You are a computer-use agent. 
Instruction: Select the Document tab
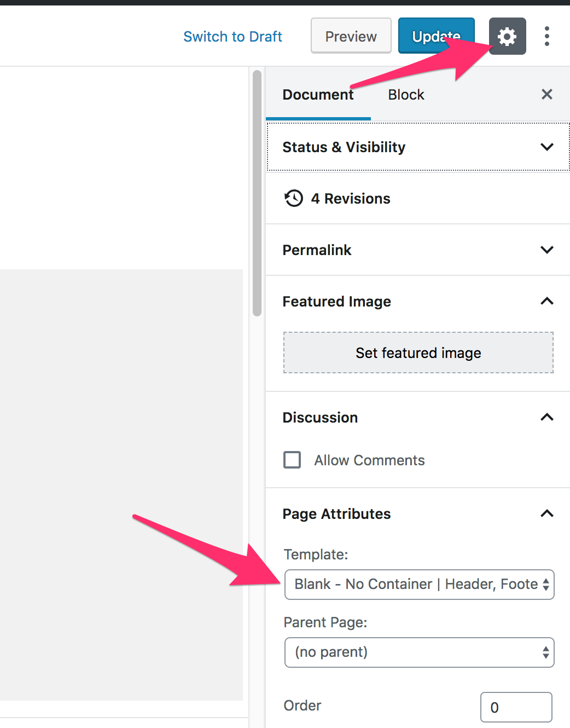(x=318, y=95)
